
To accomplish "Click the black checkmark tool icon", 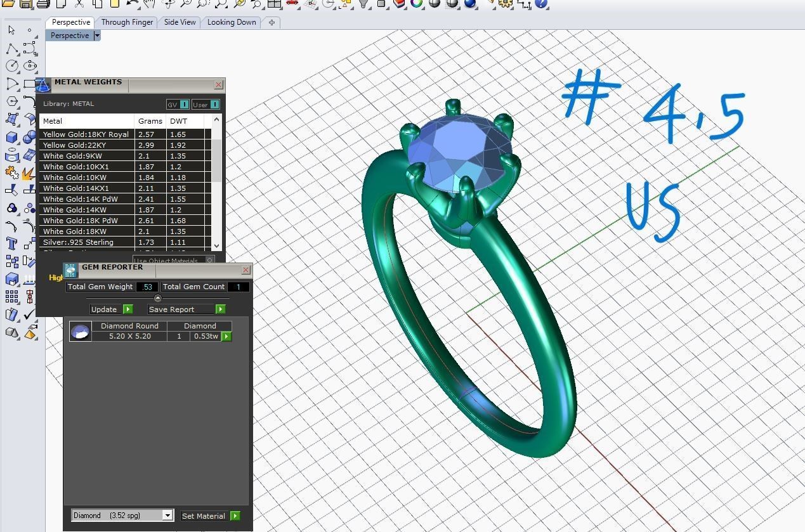I will [x=29, y=315].
